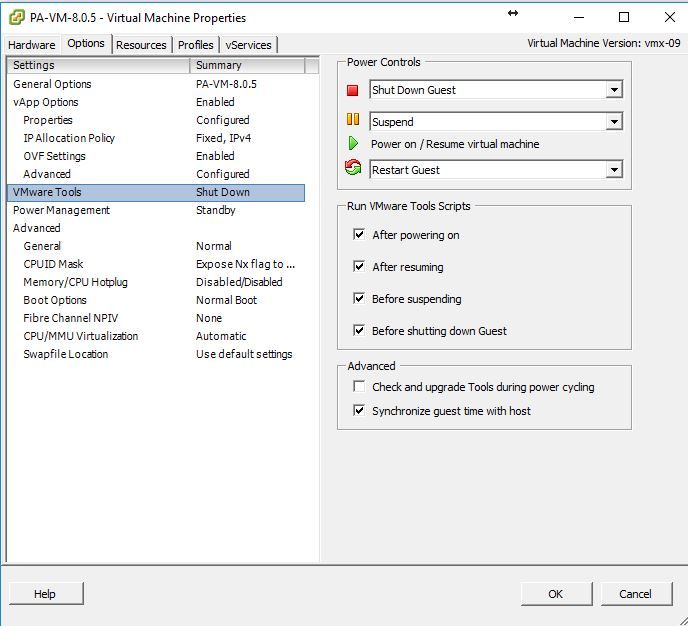Click the VMware title bar app icon
This screenshot has height=626, width=688.
click(x=17, y=18)
